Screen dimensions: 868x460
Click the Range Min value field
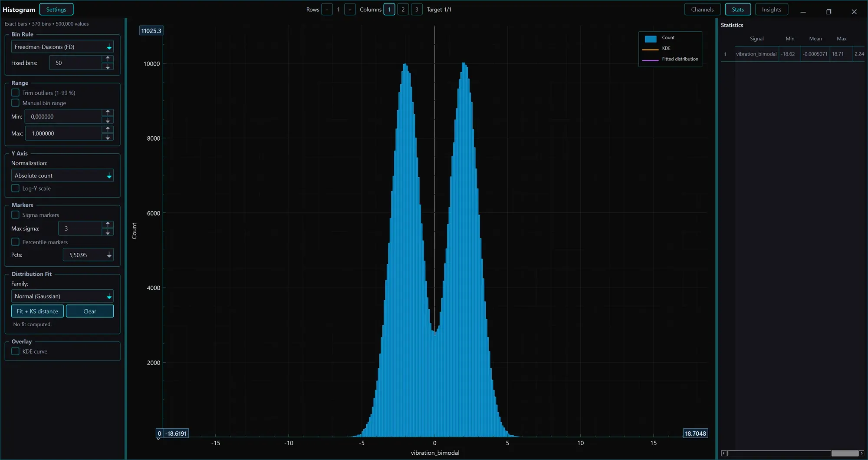click(63, 116)
